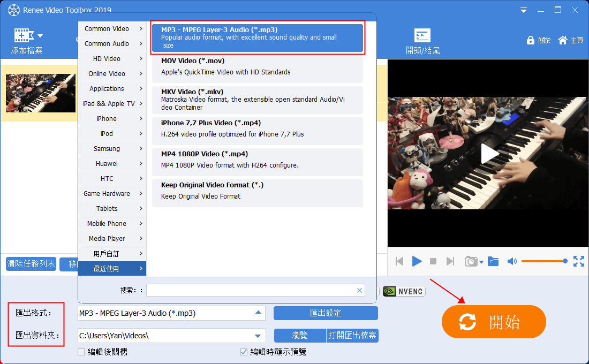Screen dimensions: 589x364
Task: Adjust the volume slider
Action: pyautogui.click(x=545, y=261)
